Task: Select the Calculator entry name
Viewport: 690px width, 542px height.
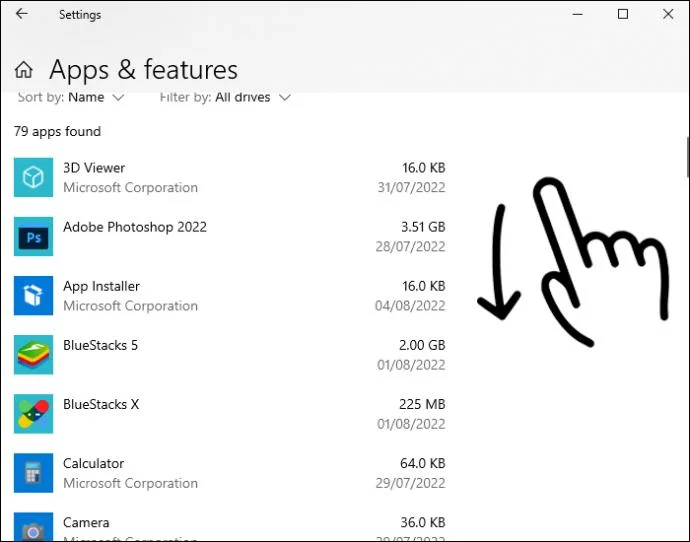Action: (93, 463)
